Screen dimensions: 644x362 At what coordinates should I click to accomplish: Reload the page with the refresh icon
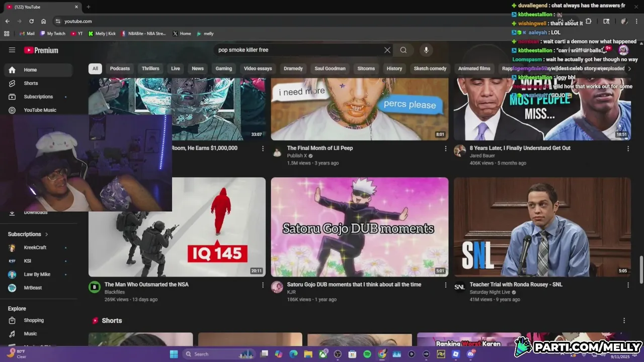pyautogui.click(x=31, y=21)
